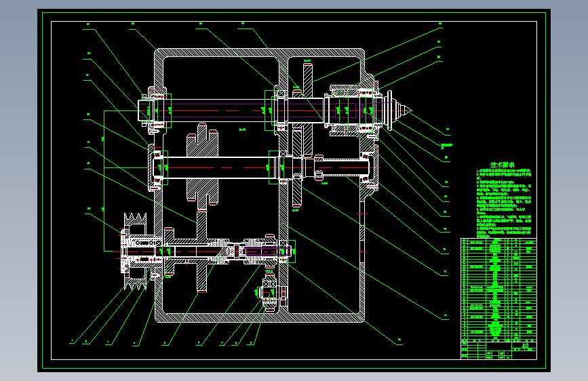This screenshot has width=588, height=381.
Task: Click the parts list table
Action: (x=498, y=289)
